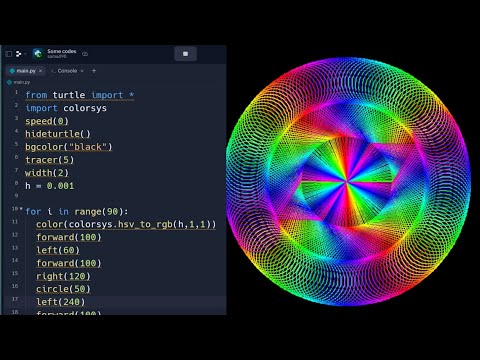Place cursor on 'import colorsys' line
Image resolution: width=480 pixels, height=360 pixels.
click(x=66, y=108)
